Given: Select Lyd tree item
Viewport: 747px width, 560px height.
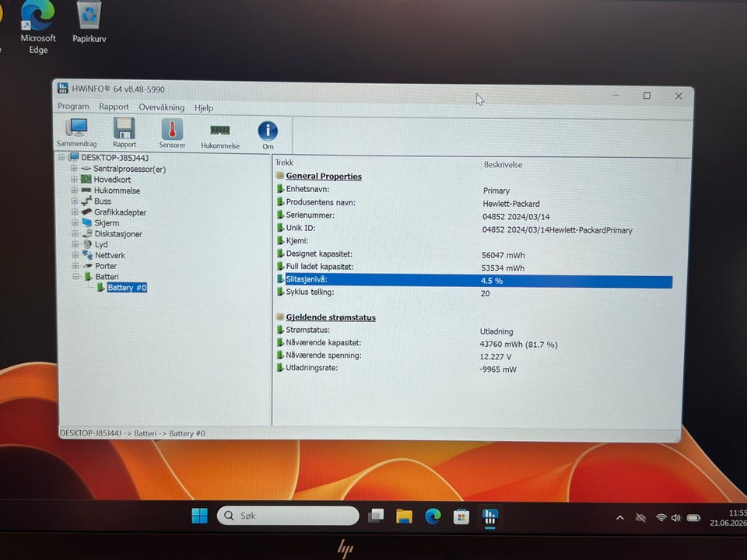Looking at the screenshot, I should click(101, 244).
